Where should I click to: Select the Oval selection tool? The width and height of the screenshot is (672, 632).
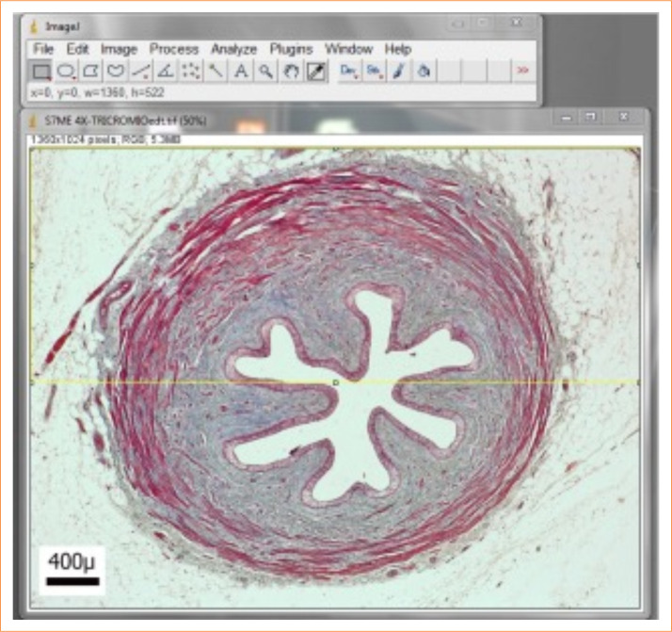click(66, 71)
